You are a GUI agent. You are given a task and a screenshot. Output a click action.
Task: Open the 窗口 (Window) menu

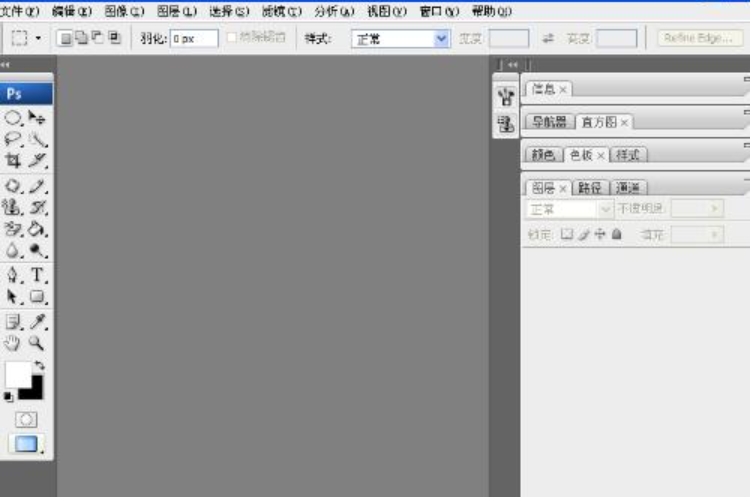(439, 11)
